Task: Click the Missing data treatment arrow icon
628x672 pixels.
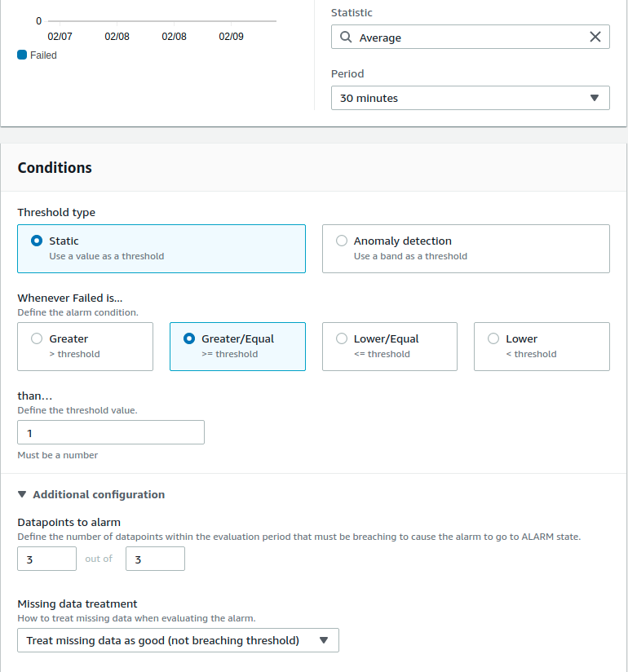Action: [x=324, y=640]
